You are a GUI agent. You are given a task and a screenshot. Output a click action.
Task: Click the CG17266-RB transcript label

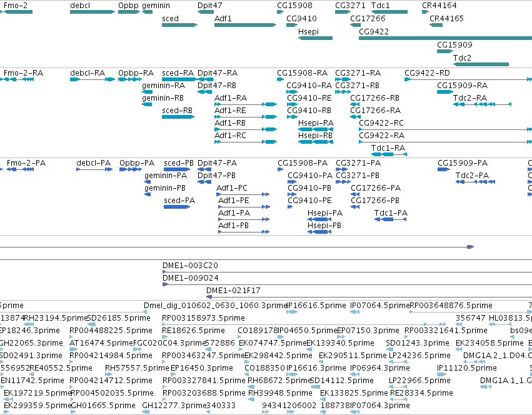(x=374, y=98)
